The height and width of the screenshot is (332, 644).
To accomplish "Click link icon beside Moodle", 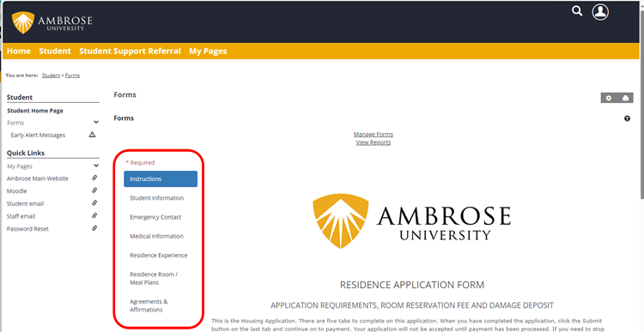I will pyautogui.click(x=94, y=190).
